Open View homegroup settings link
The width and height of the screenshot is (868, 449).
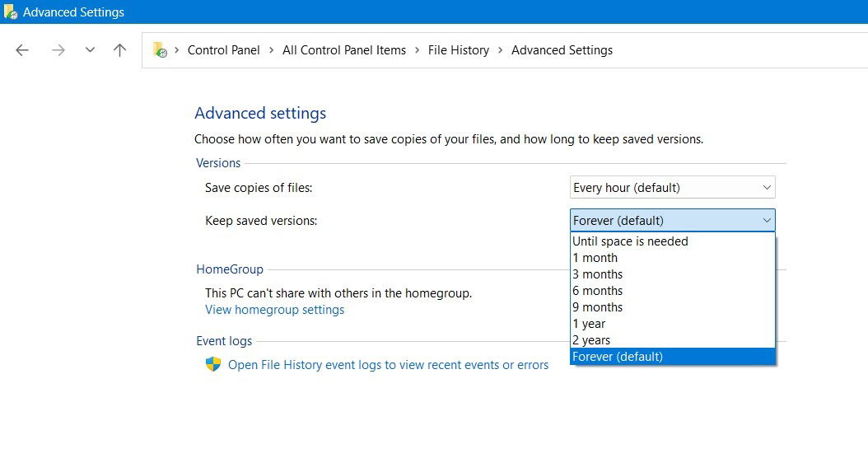point(274,310)
